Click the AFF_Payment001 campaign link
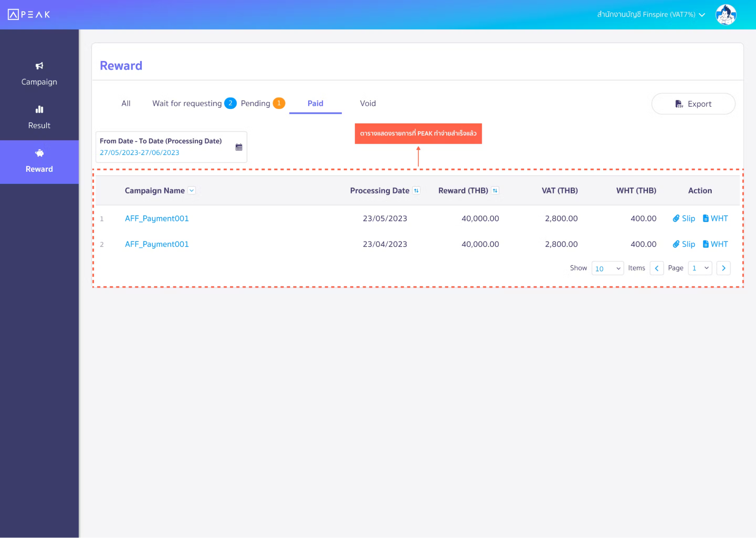 (157, 218)
